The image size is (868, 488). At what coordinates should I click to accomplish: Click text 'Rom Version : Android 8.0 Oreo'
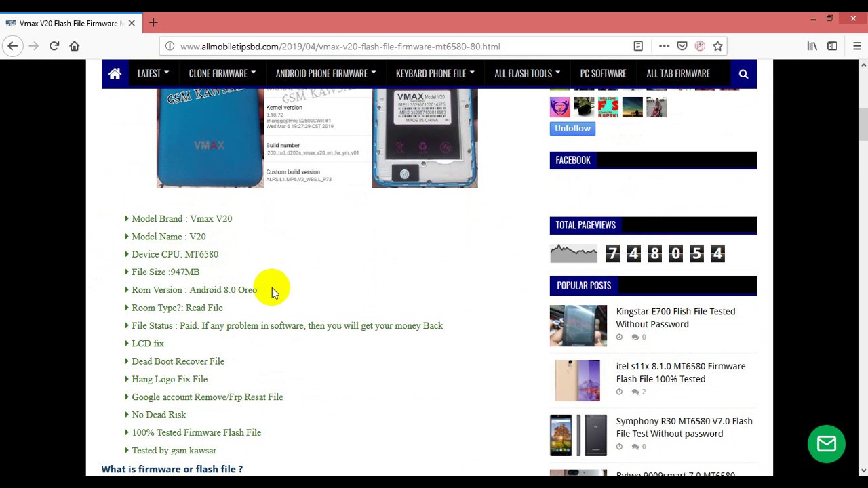(194, 289)
